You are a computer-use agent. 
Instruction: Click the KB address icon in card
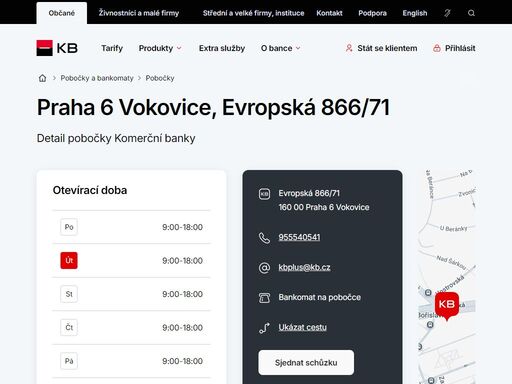point(264,194)
